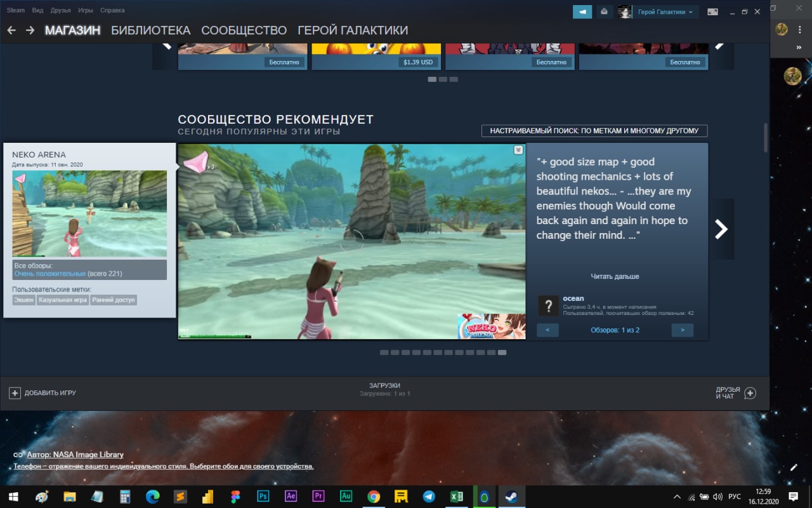
Task: Open Microsoft Edge from the taskbar
Action: [153, 496]
